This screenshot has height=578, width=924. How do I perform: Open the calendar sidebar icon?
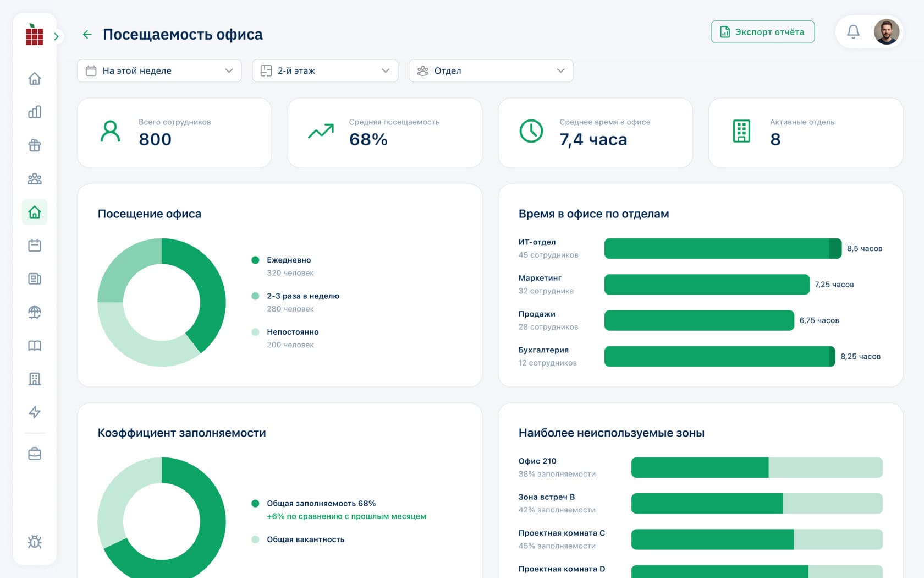click(35, 246)
